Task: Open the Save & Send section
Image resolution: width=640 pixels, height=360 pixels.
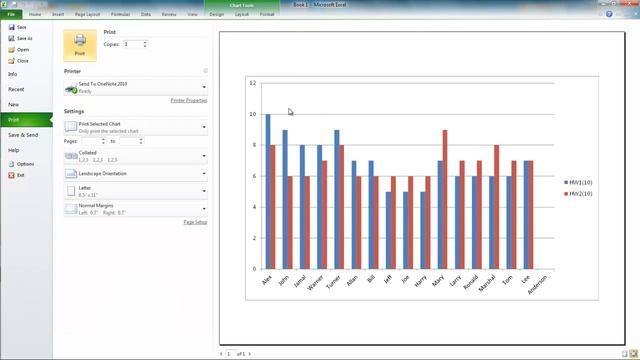Action: click(23, 135)
